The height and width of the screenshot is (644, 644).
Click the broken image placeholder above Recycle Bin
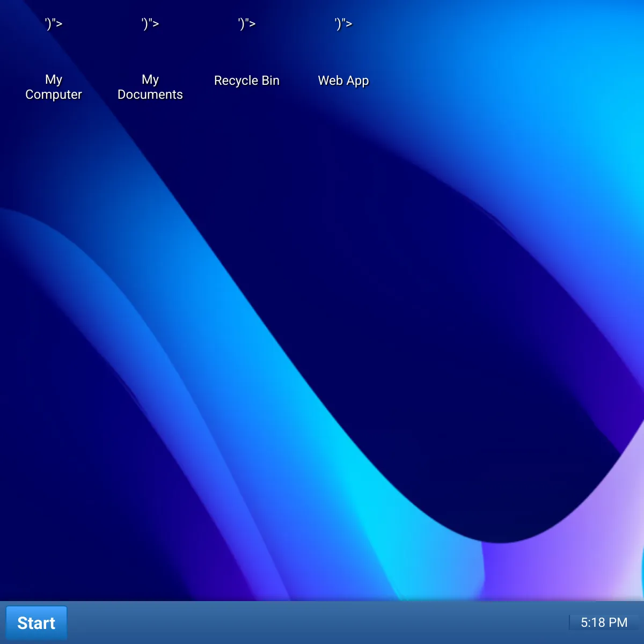247,24
